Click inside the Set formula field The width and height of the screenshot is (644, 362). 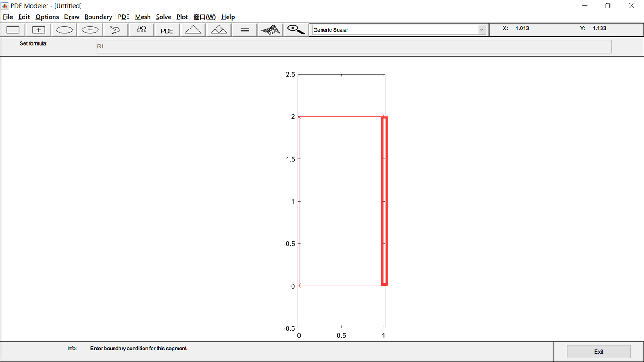353,46
